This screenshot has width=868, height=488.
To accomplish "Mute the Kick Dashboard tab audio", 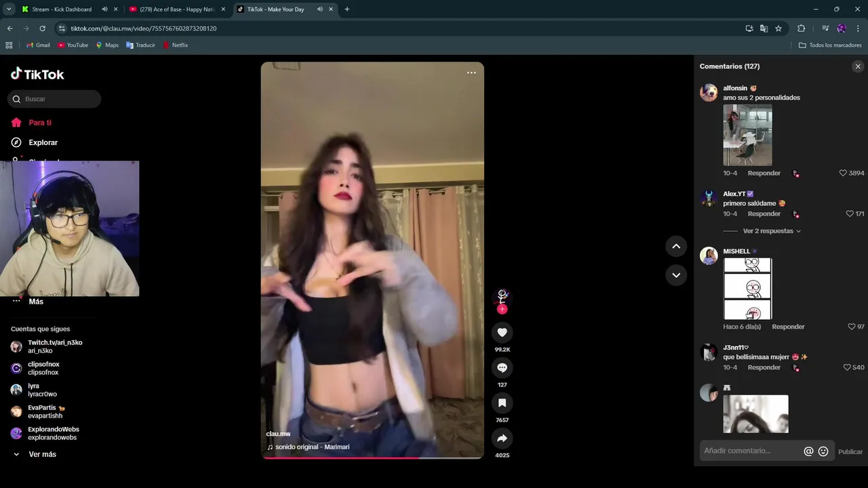I will coord(105,9).
